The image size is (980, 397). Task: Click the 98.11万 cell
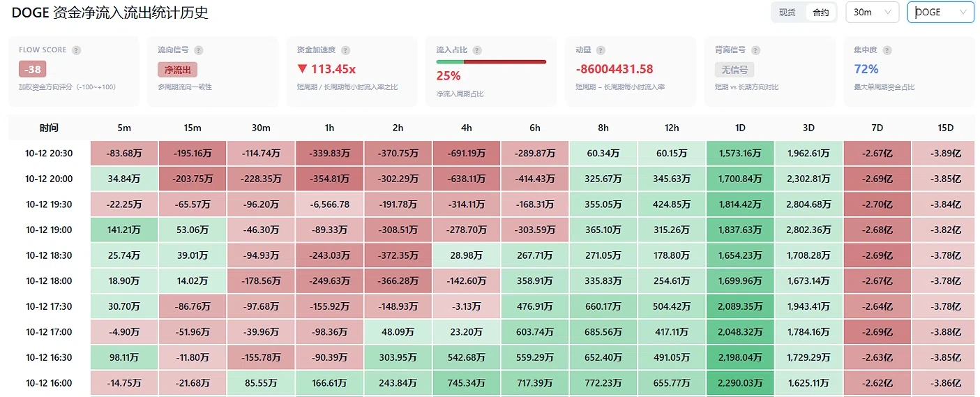pos(124,357)
